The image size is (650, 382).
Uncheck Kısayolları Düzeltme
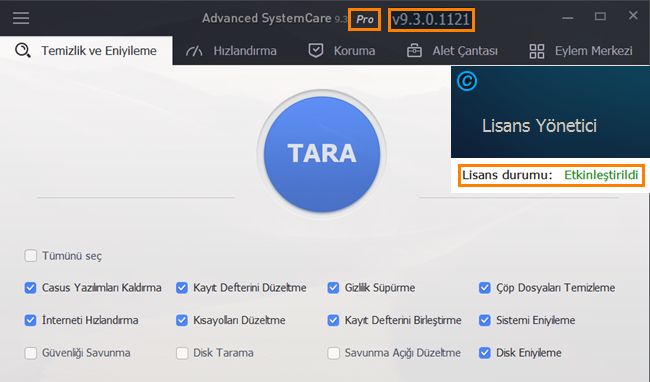(182, 320)
